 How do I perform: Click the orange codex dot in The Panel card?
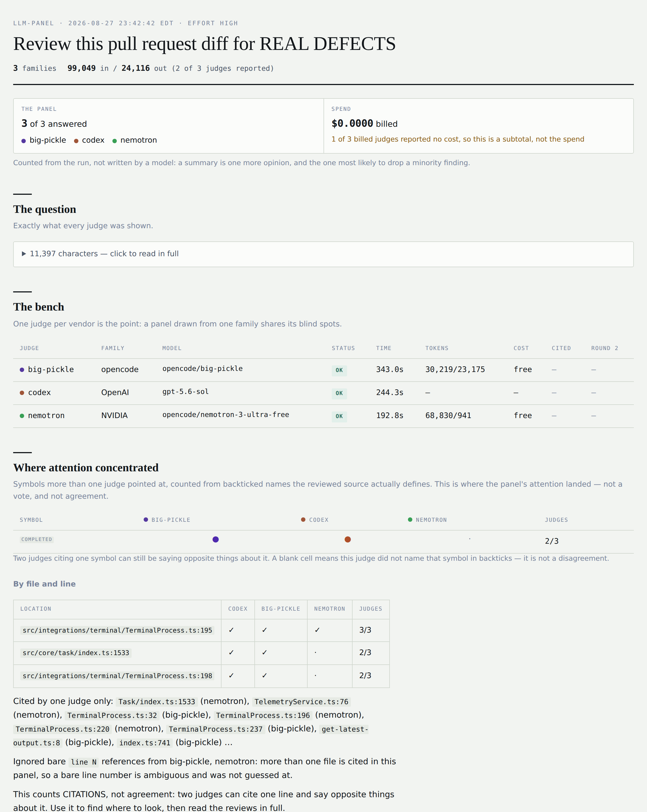pyautogui.click(x=76, y=141)
